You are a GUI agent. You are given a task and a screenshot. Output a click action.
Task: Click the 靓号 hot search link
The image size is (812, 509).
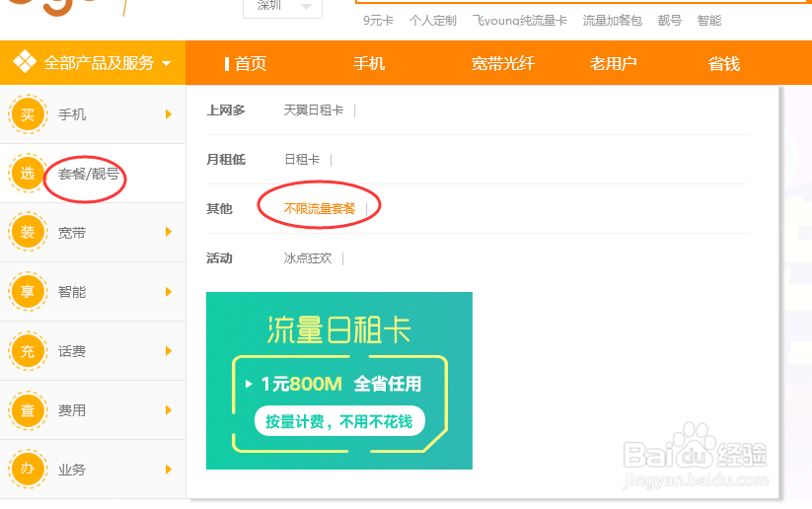tap(670, 20)
